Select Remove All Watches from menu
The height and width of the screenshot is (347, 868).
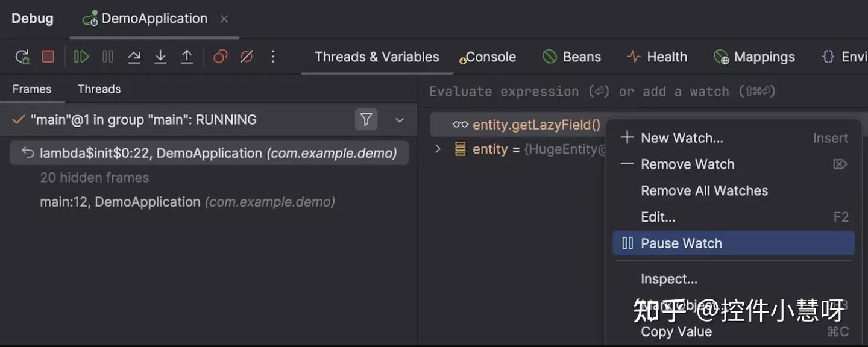[x=703, y=190]
